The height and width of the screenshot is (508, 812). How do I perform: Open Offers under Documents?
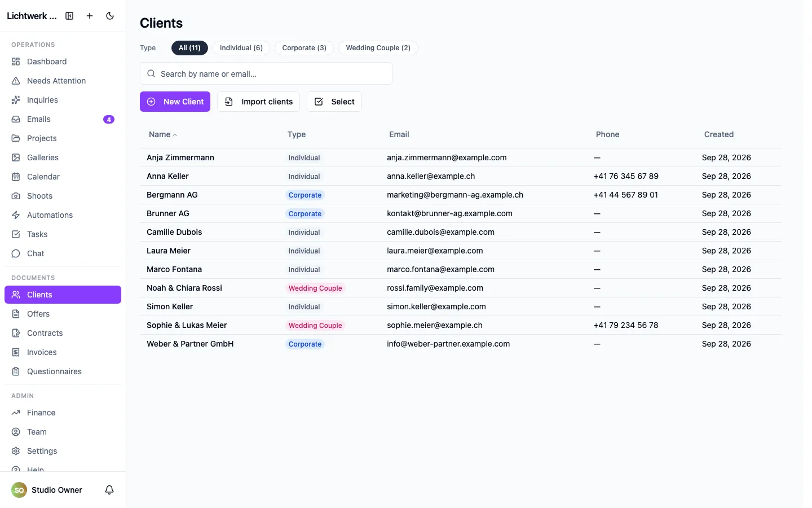pos(63,314)
